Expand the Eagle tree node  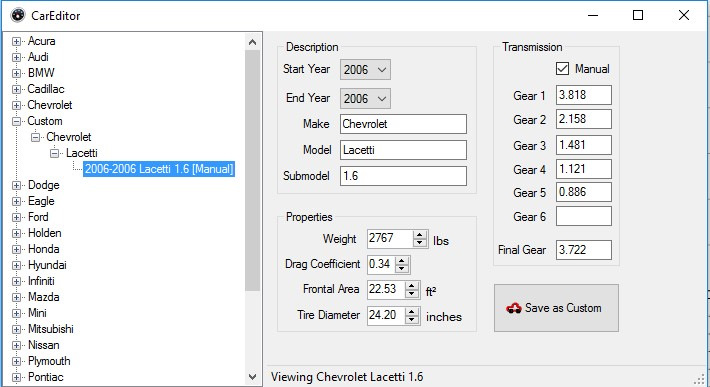(16, 201)
